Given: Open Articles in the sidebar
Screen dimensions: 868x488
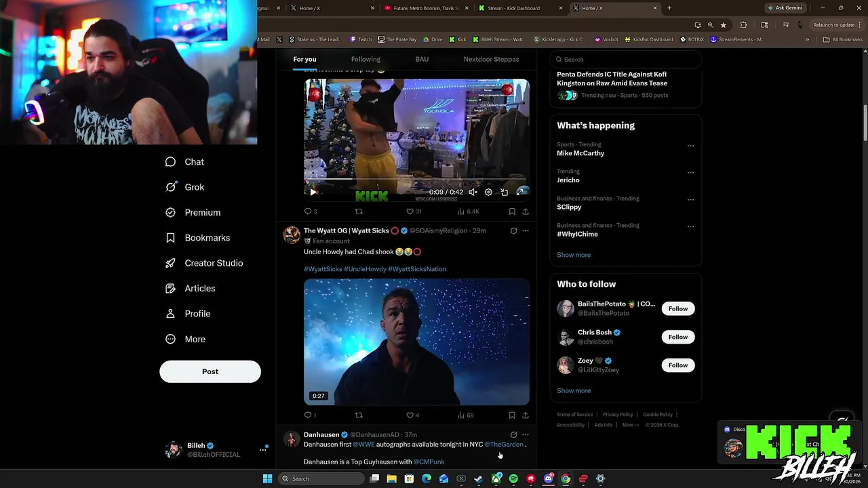Looking at the screenshot, I should click(x=190, y=288).
